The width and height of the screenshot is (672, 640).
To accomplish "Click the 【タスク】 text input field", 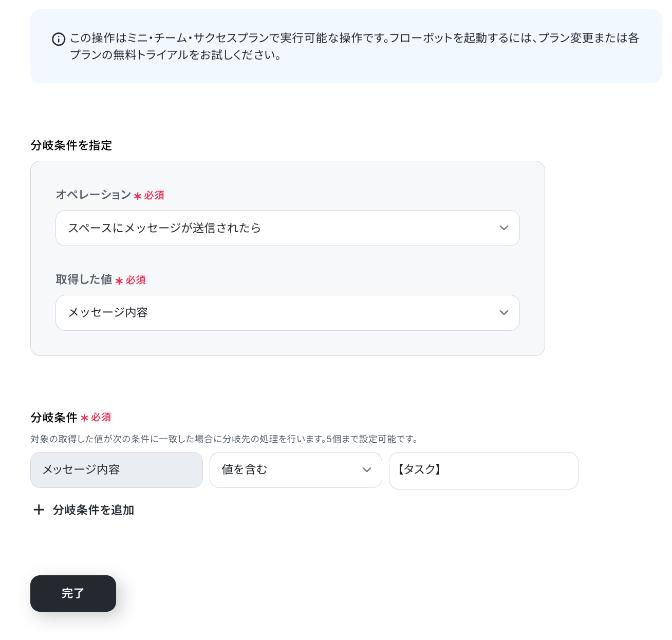I will click(483, 470).
